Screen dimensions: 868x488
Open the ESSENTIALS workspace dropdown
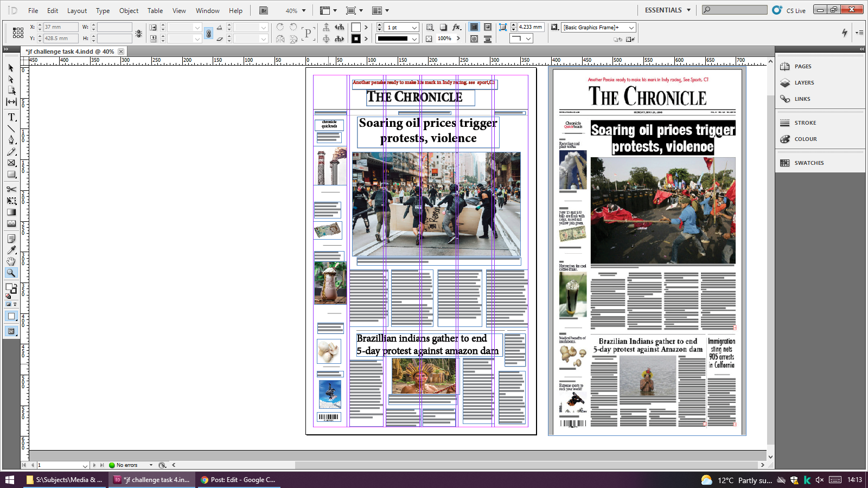tap(668, 10)
